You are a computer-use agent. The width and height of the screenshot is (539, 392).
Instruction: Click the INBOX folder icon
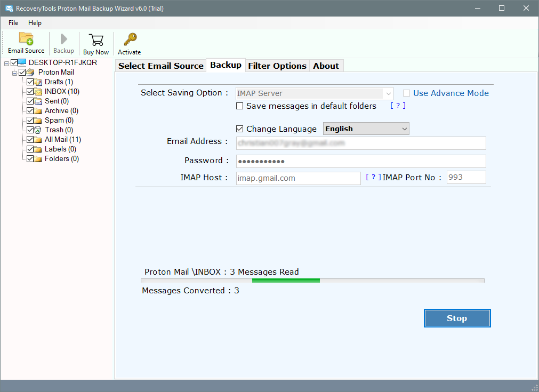click(38, 92)
